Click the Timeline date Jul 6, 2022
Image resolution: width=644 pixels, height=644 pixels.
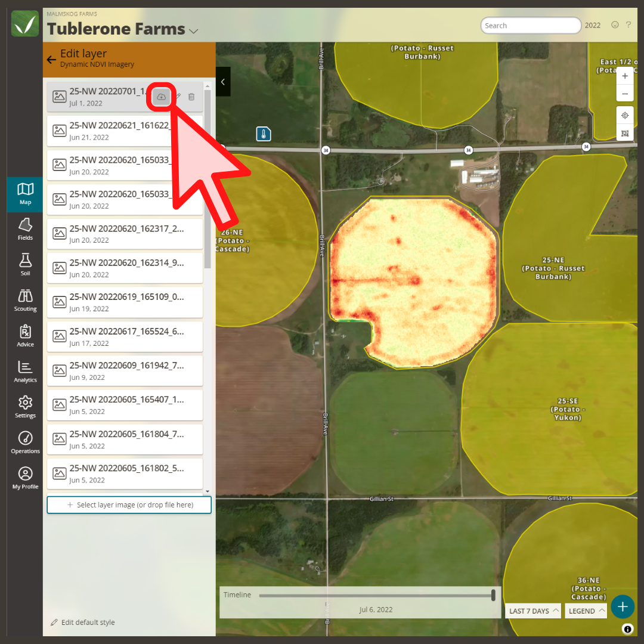click(x=376, y=609)
